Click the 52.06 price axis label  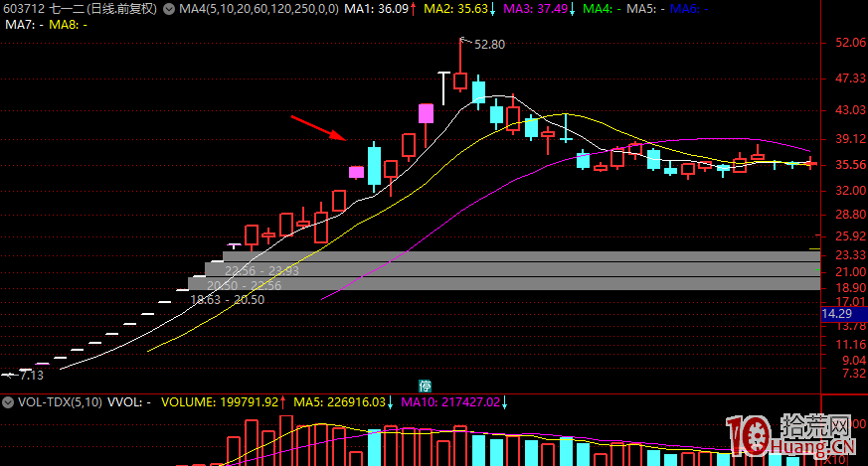(x=850, y=43)
